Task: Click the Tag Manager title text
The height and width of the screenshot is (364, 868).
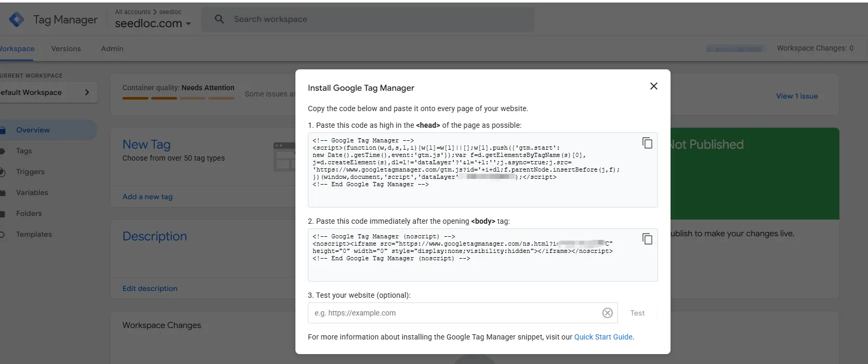Action: [66, 20]
